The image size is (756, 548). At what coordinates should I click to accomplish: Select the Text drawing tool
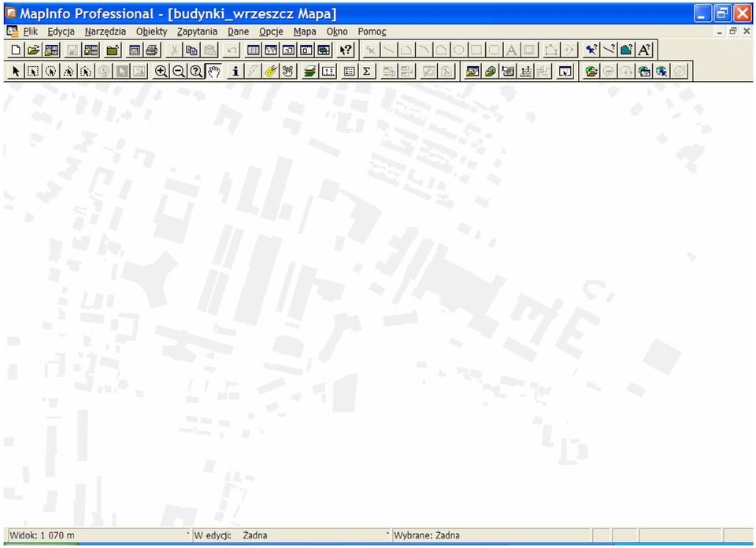click(512, 50)
